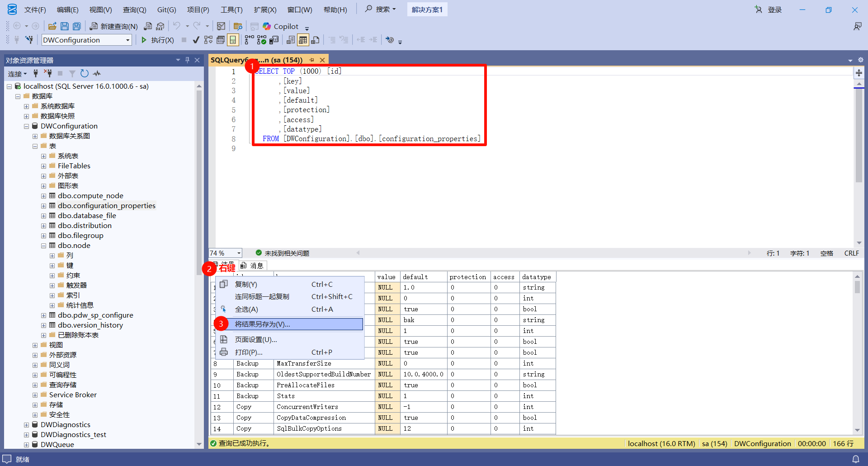Expand the dbo.compute_node table

43,196
